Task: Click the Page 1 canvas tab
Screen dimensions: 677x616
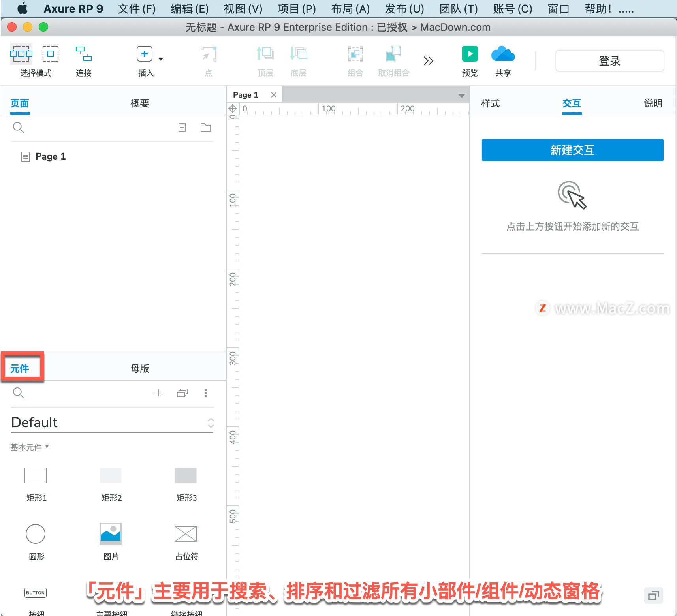Action: click(x=245, y=95)
